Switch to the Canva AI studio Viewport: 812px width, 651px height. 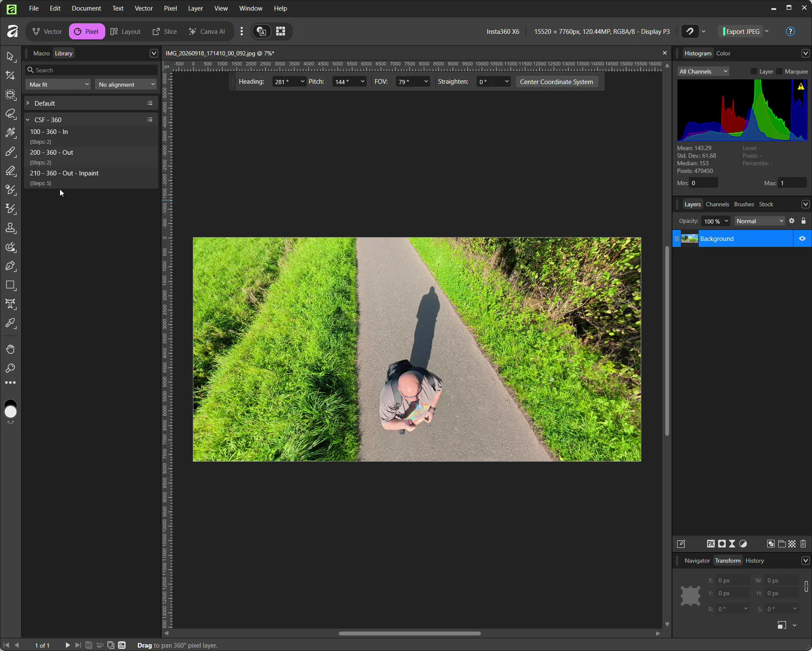tap(207, 32)
